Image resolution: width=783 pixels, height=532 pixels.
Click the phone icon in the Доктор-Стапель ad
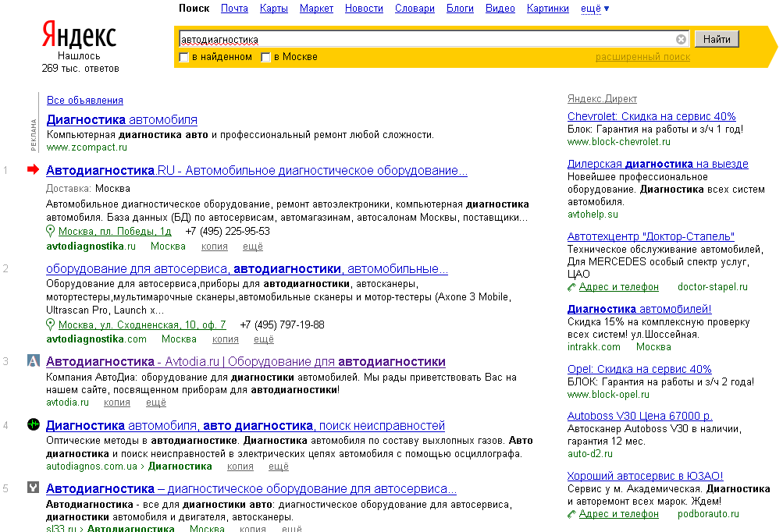coord(572,287)
